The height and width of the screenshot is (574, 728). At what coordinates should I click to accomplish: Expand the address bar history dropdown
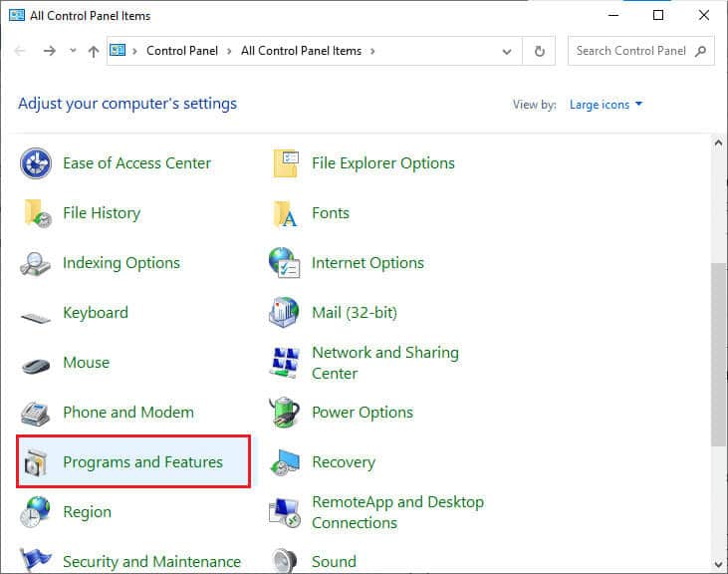[x=507, y=51]
